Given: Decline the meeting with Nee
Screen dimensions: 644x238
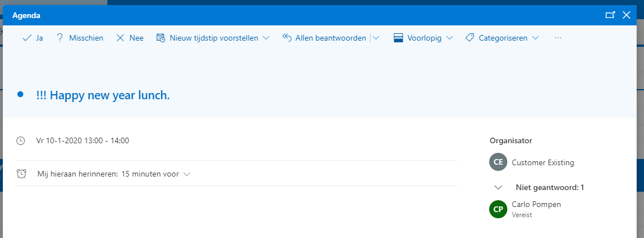Looking at the screenshot, I should 130,38.
